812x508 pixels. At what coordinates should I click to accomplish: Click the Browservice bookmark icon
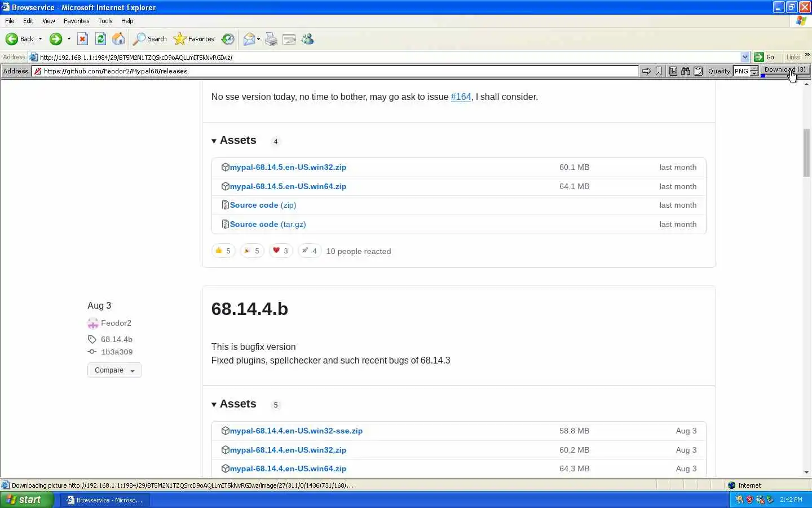tap(659, 71)
